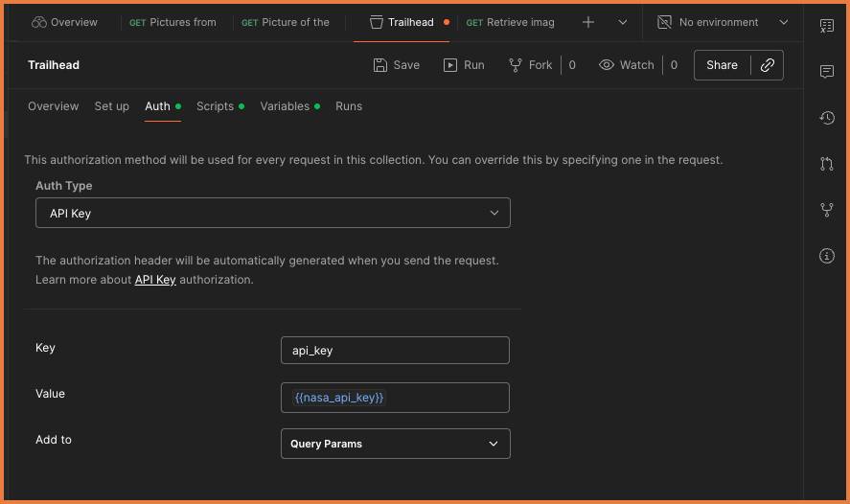Screen dimensions: 850x504
Task: Open the documentation panel sidebar icon
Action: [827, 26]
